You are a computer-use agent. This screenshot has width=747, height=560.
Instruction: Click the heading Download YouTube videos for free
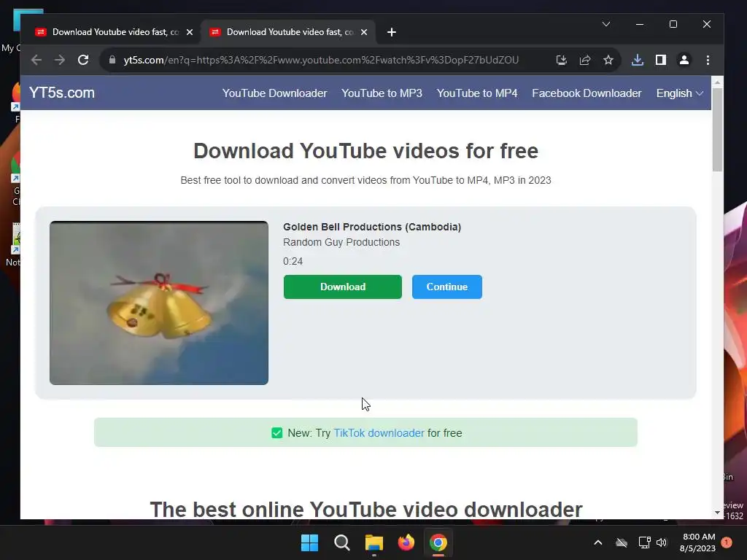(365, 151)
